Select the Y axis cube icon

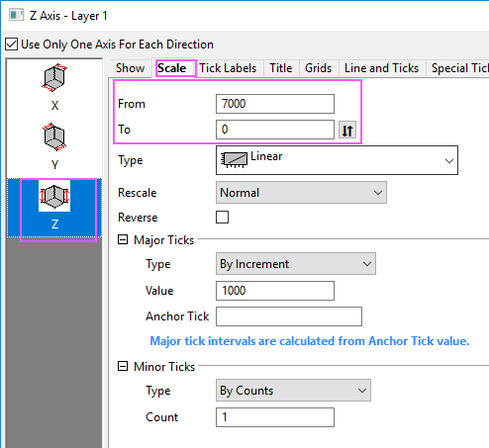coord(54,136)
